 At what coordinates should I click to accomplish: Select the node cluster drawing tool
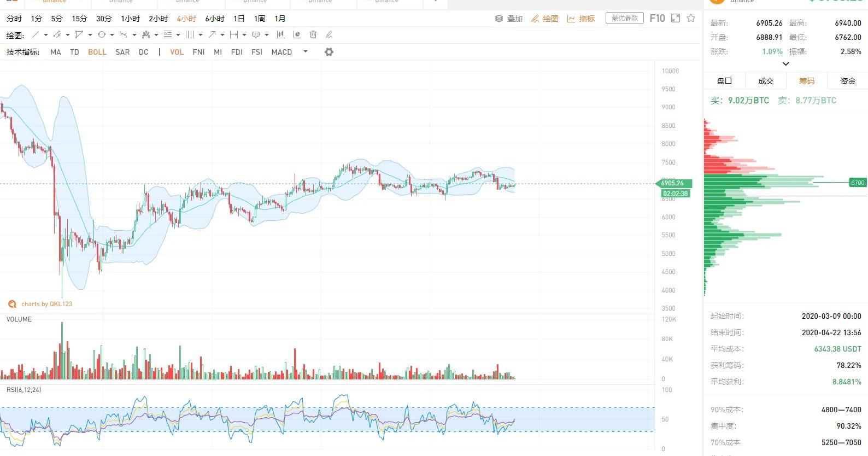tap(145, 35)
